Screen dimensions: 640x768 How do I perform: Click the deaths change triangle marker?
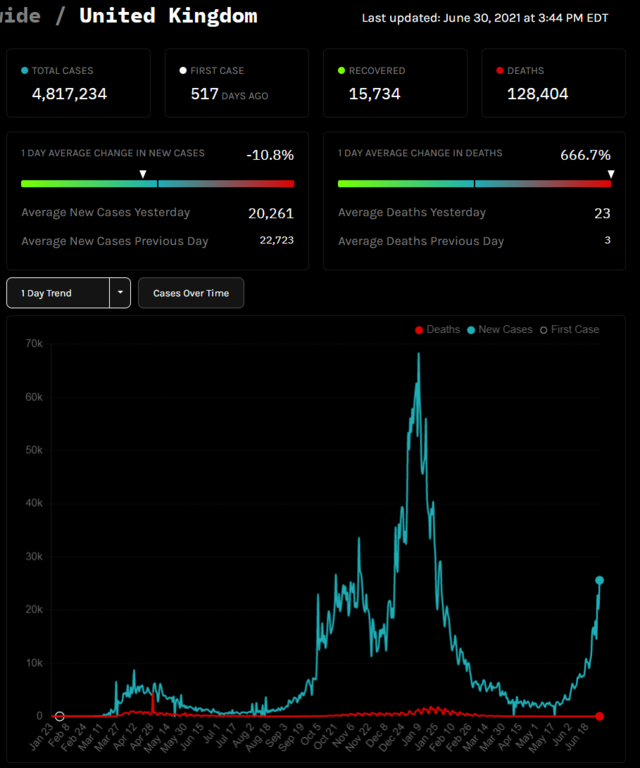pos(610,174)
